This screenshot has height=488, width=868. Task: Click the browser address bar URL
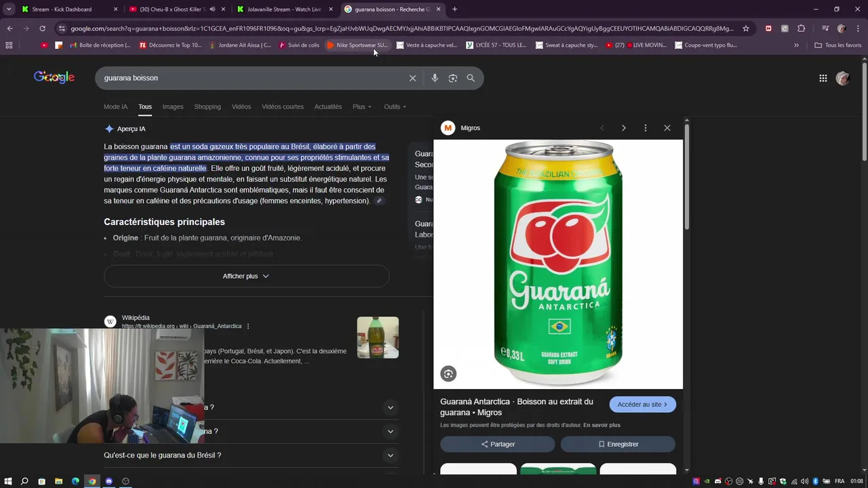(x=401, y=28)
